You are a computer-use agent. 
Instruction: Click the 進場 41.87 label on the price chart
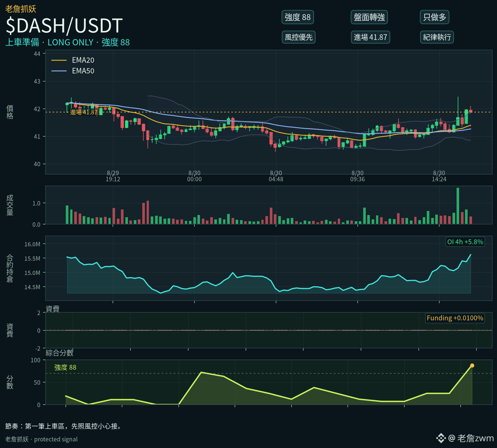(84, 112)
